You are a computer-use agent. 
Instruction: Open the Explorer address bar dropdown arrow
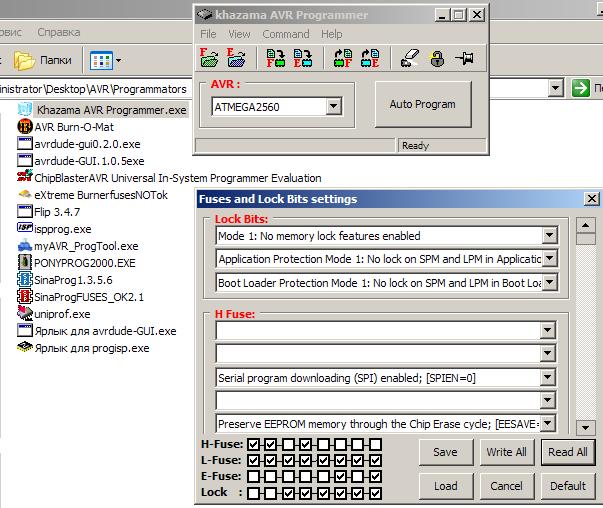tap(555, 88)
